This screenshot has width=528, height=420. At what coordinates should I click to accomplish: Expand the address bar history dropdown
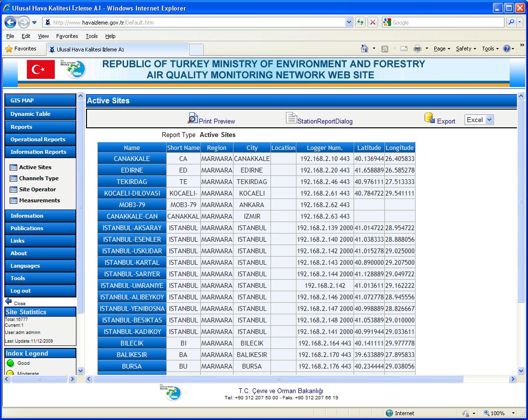point(349,22)
